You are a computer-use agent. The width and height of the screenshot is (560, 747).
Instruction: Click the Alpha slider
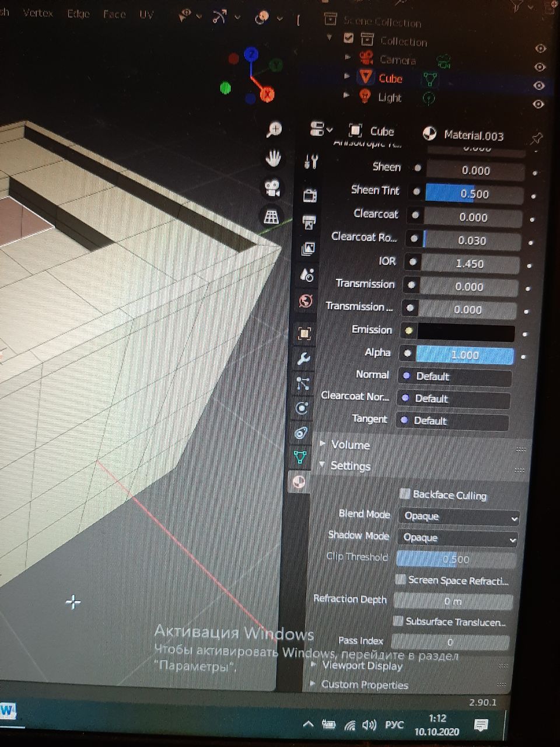click(x=465, y=355)
